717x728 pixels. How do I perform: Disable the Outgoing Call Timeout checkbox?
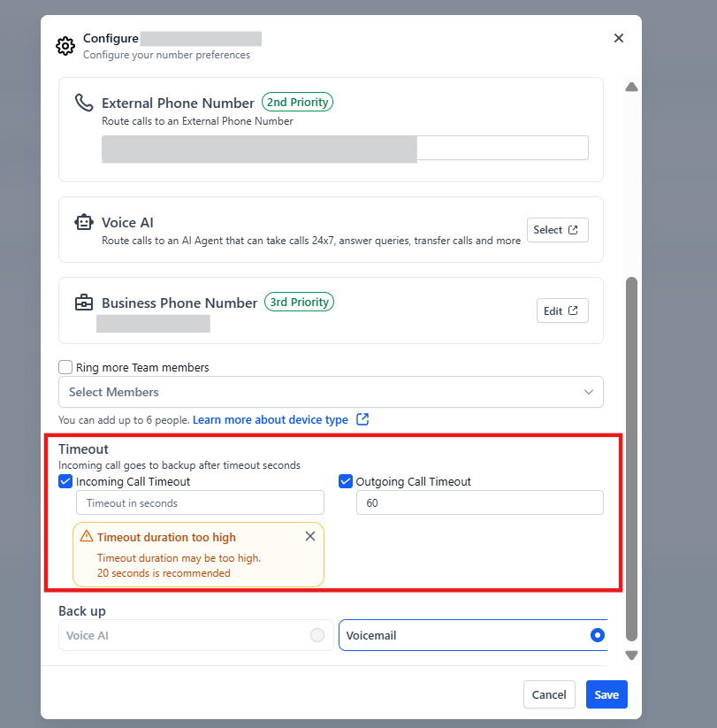tap(346, 482)
